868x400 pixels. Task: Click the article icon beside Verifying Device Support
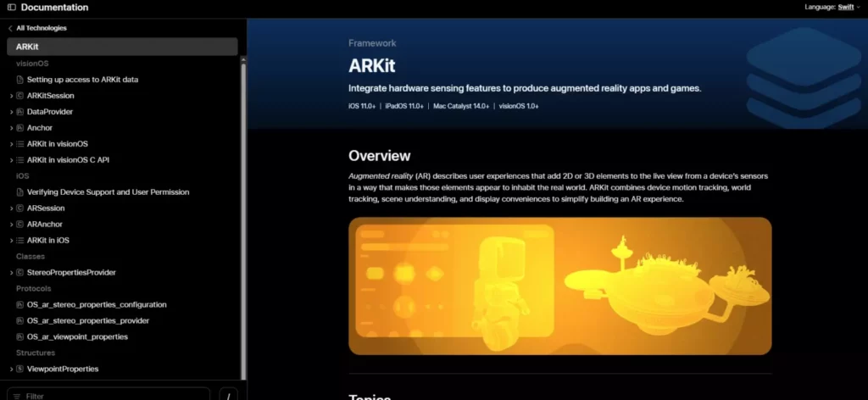pos(20,192)
